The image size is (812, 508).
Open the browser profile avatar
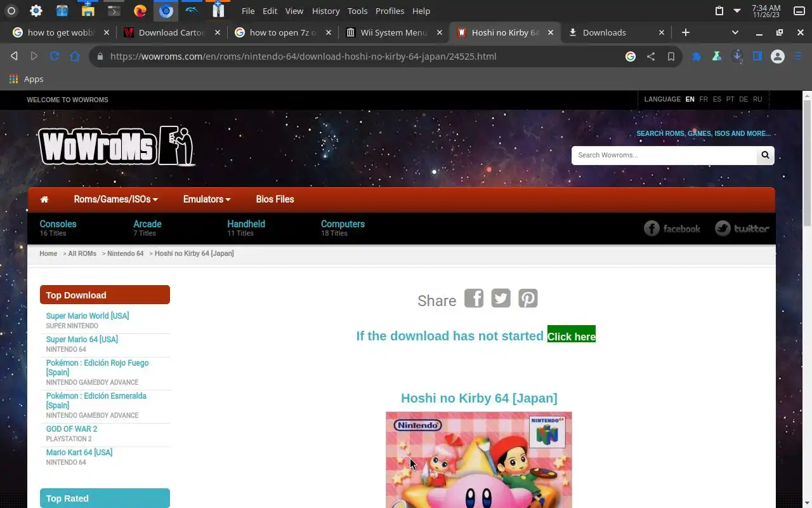pos(778,57)
